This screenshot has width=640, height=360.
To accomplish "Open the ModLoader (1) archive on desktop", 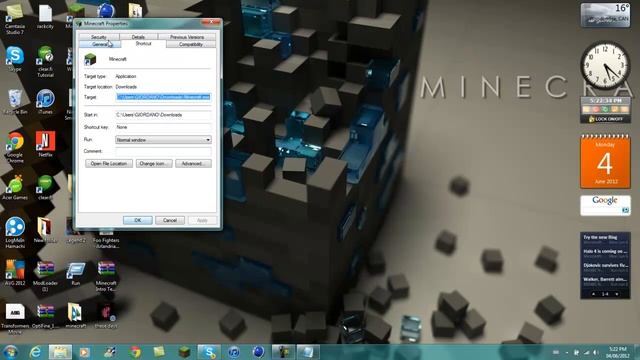I will pyautogui.click(x=45, y=276).
